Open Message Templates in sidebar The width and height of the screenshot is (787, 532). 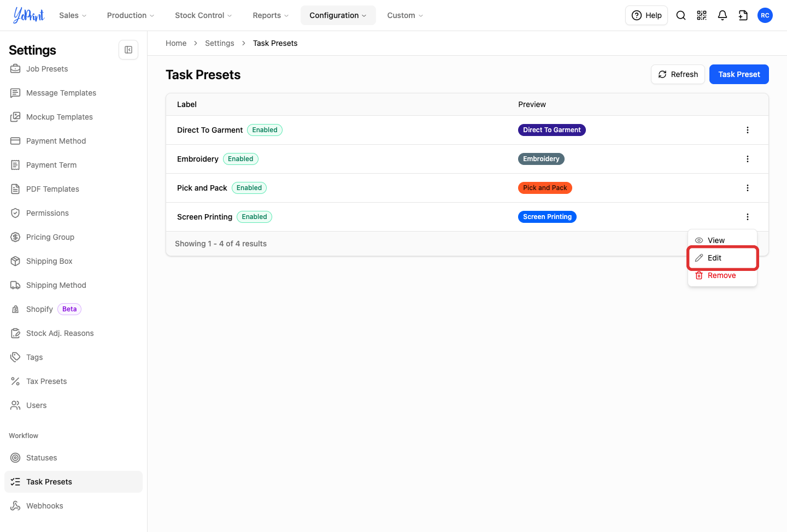73,93
